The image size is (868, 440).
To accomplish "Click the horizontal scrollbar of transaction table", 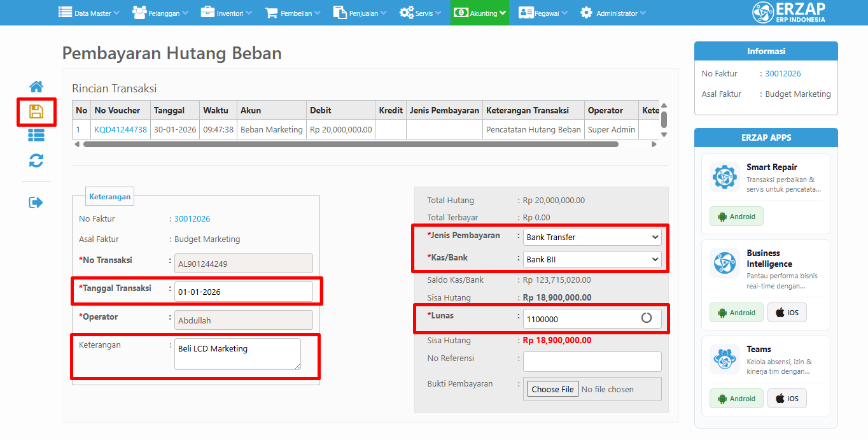I will (350, 145).
